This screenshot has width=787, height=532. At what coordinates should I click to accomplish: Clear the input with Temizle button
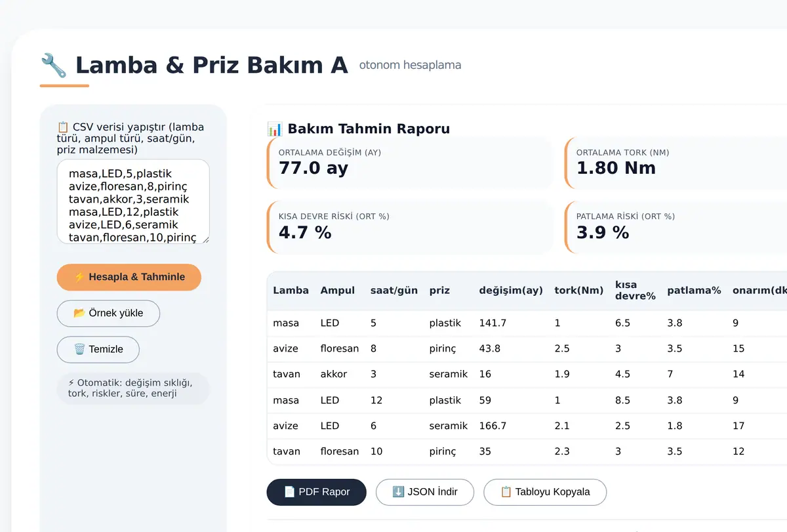pos(98,349)
